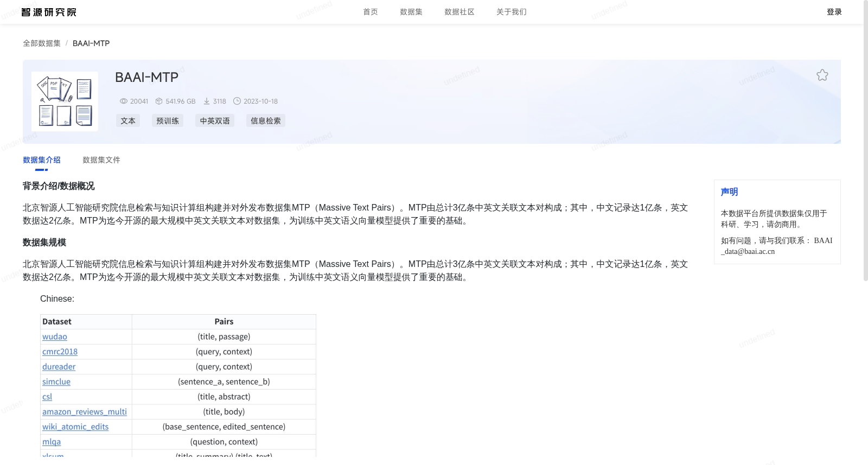Click the 信息检索 tag
868x465 pixels.
266,121
